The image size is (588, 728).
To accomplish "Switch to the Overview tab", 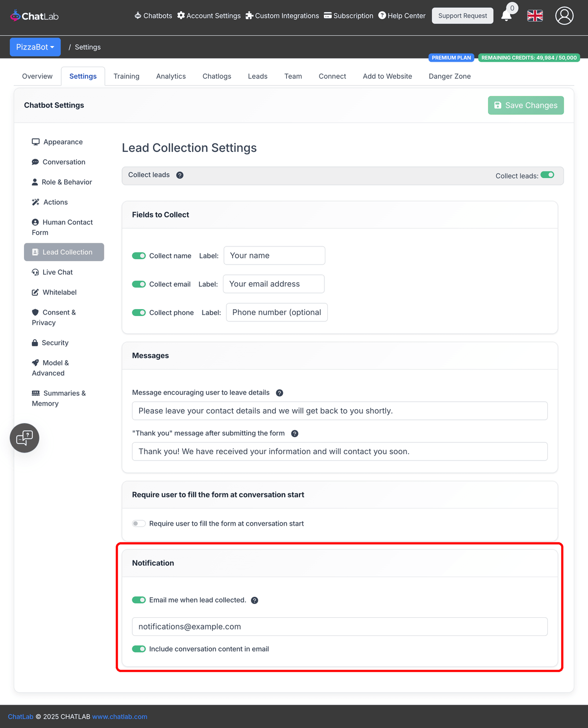I will (37, 76).
